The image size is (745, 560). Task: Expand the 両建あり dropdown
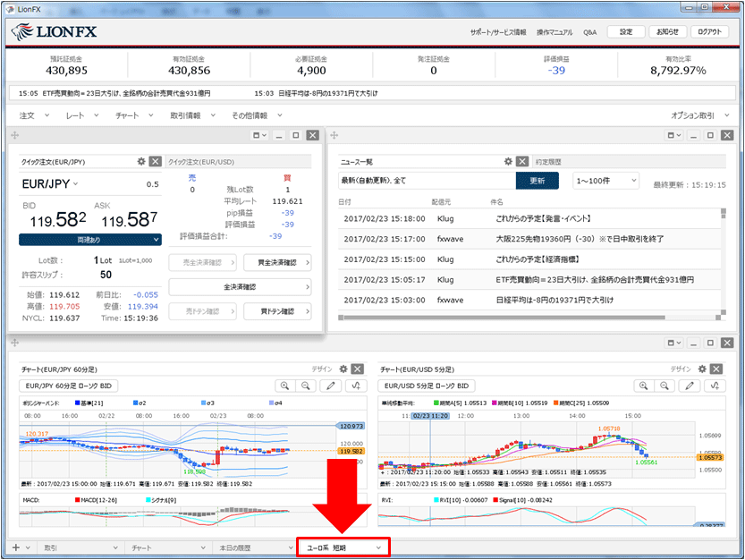point(90,240)
